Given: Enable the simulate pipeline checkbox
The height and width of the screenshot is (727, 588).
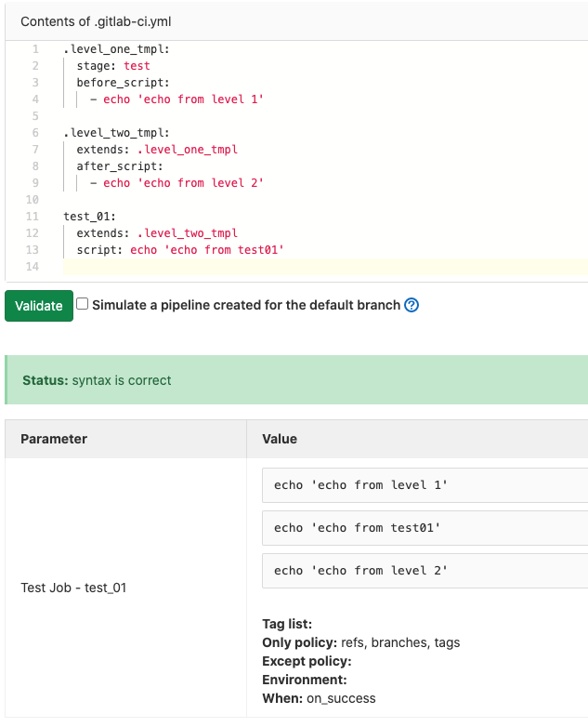Looking at the screenshot, I should (83, 304).
